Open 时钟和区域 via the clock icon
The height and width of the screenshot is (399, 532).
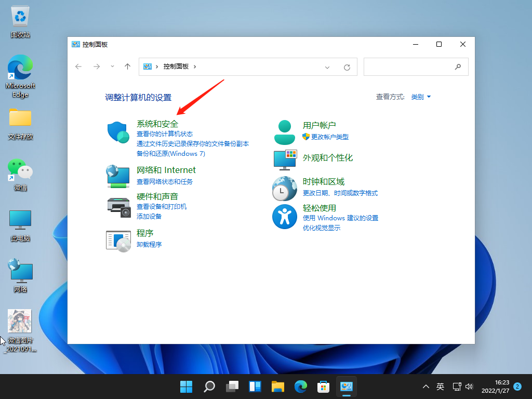284,188
